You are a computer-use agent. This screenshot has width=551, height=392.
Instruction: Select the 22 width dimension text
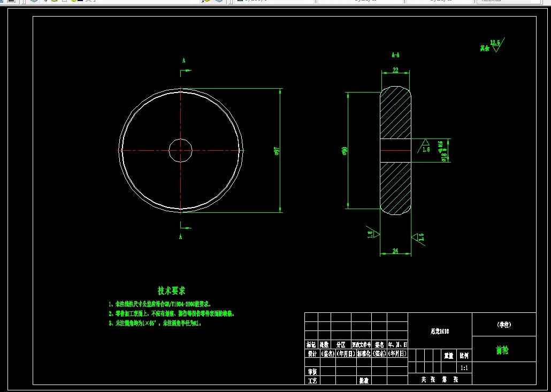point(395,70)
